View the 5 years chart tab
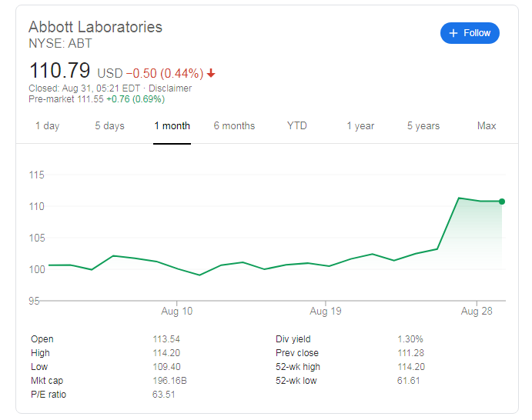Screen dimensions: 532x420 point(423,125)
